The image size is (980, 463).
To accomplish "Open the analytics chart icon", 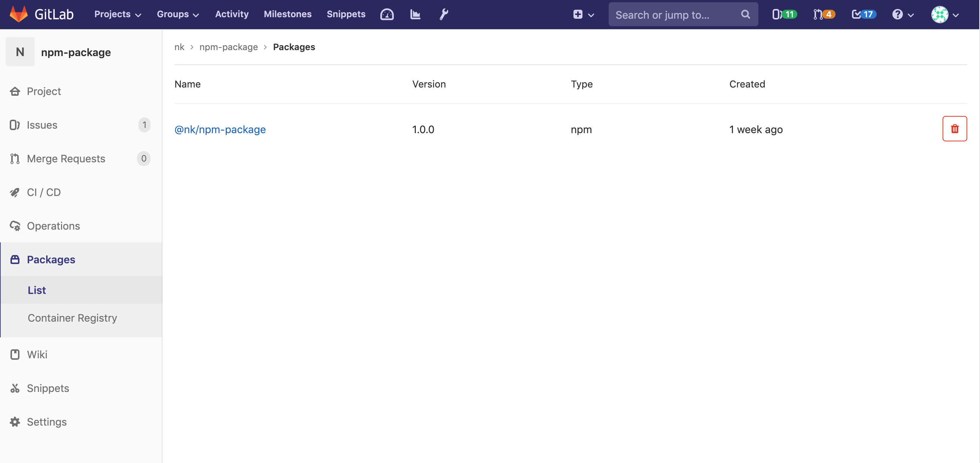I will click(415, 14).
